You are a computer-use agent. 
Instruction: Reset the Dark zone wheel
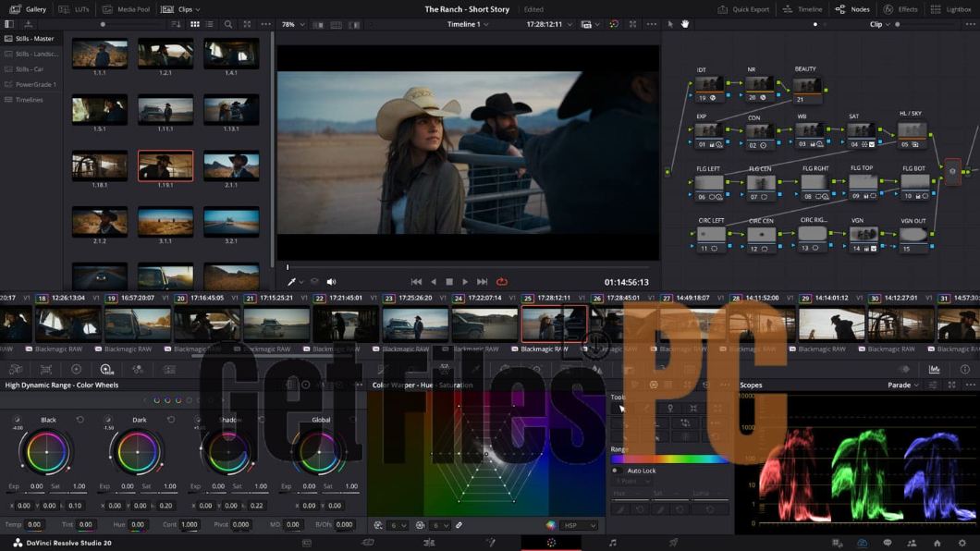pos(171,420)
